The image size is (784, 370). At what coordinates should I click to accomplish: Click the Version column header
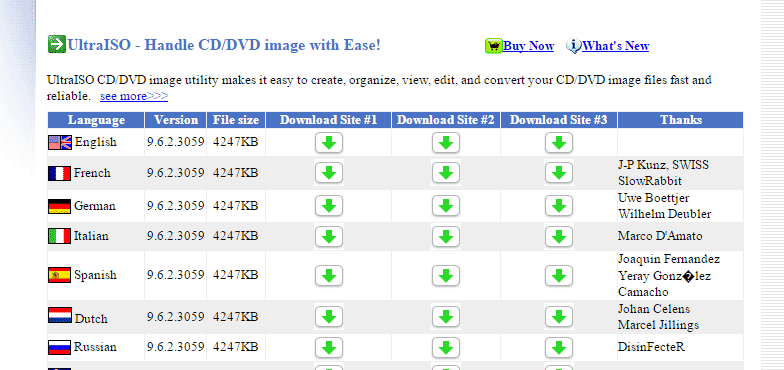point(176,120)
